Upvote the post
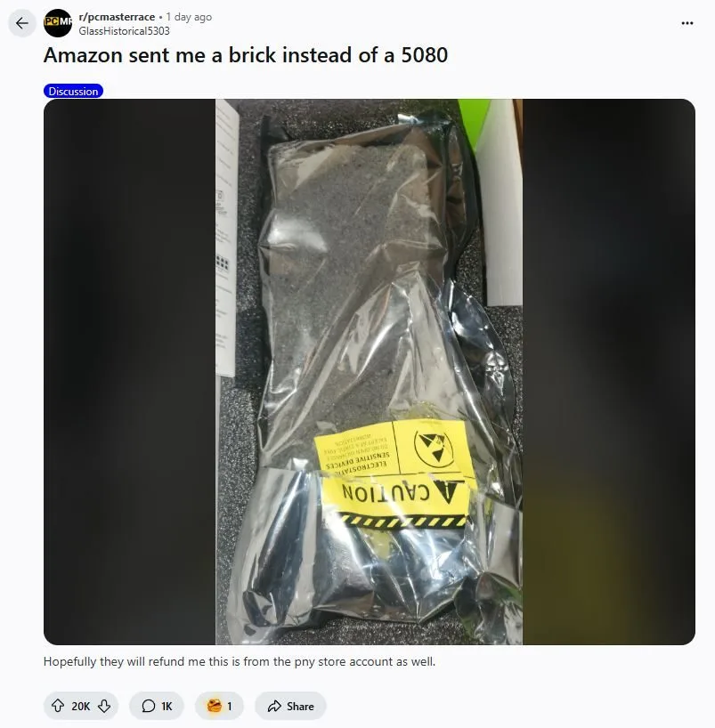 [58, 706]
